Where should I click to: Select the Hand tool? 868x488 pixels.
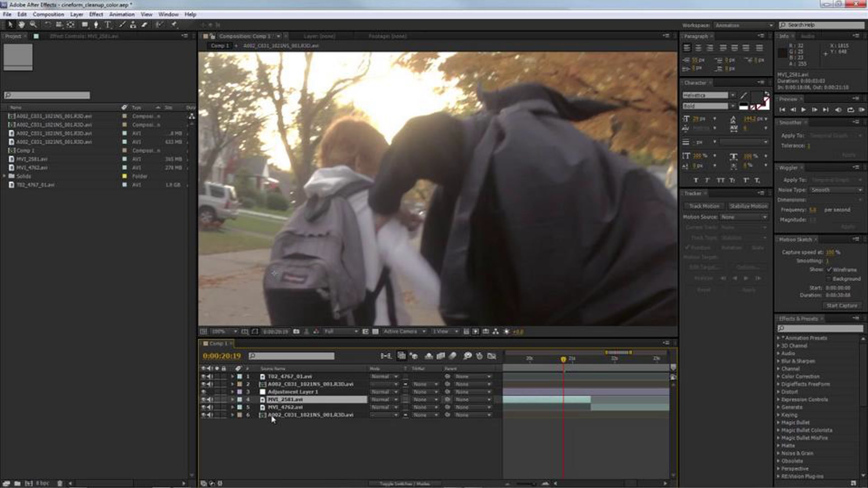pyautogui.click(x=22, y=25)
